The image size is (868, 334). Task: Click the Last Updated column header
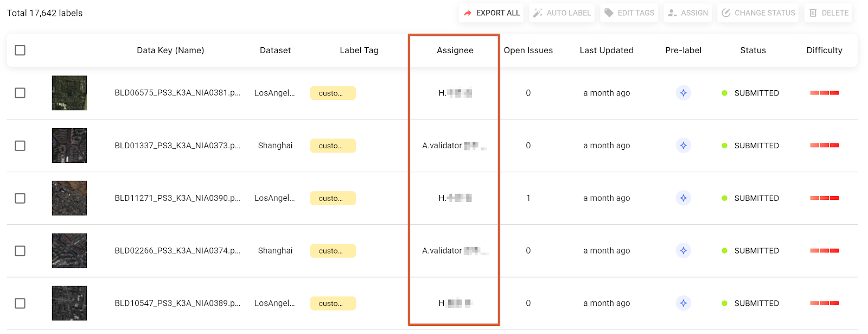pyautogui.click(x=607, y=51)
